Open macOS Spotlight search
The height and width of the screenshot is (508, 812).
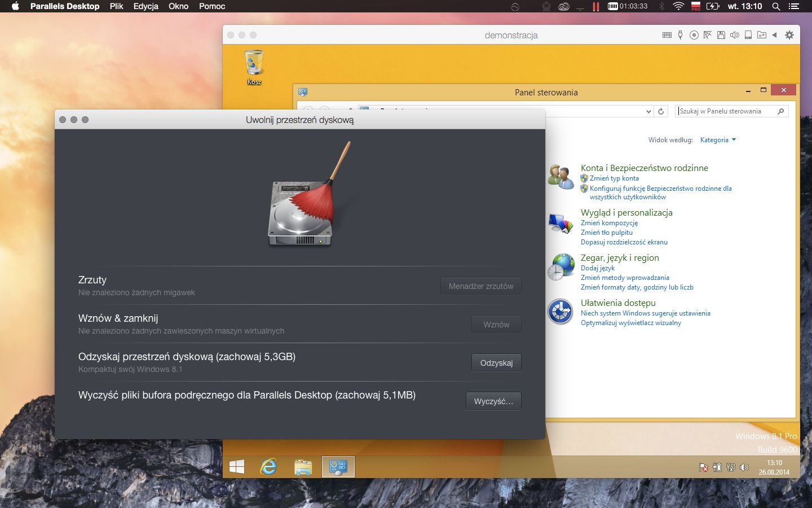(x=776, y=6)
